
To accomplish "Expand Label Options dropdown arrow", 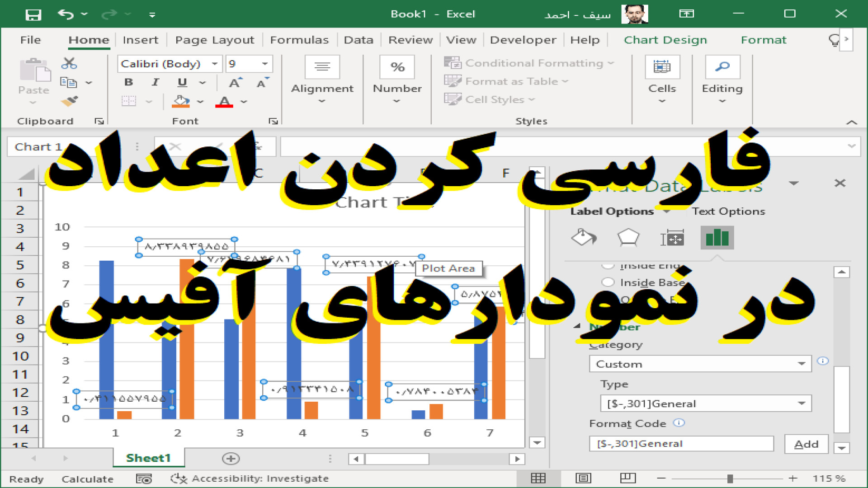I will point(667,211).
